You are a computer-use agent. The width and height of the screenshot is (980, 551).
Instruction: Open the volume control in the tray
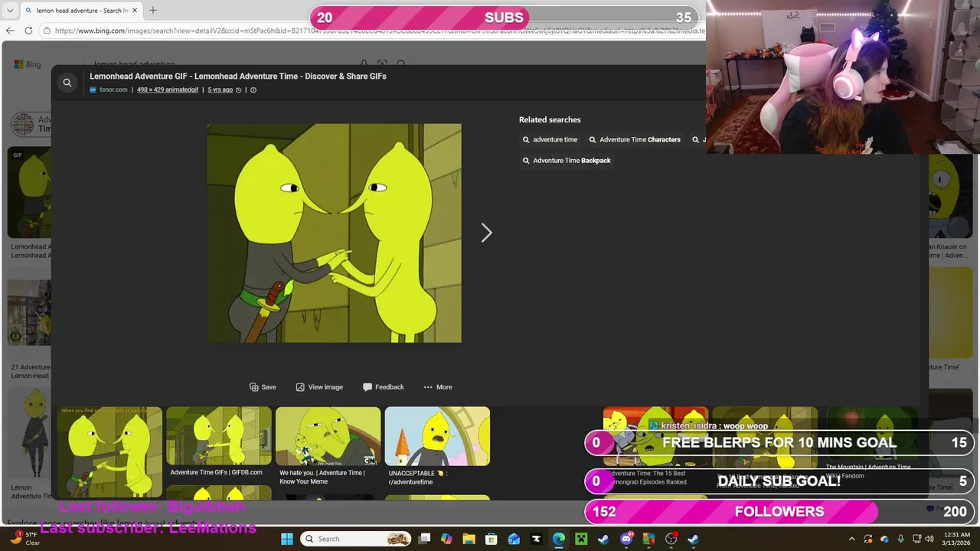tap(929, 539)
